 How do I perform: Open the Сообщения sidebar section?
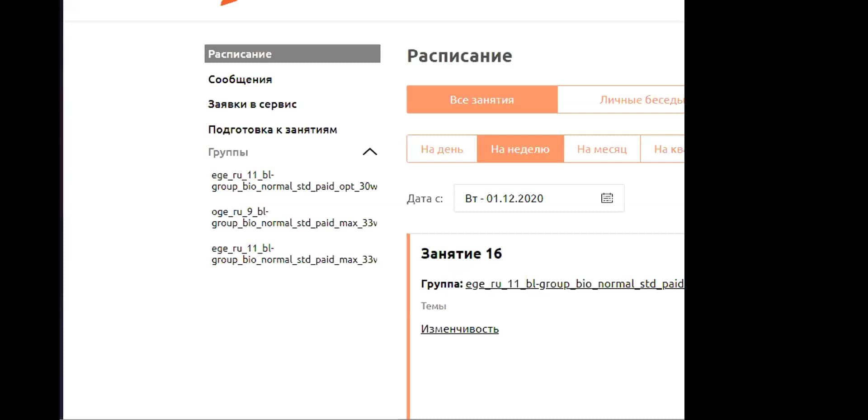coord(240,79)
